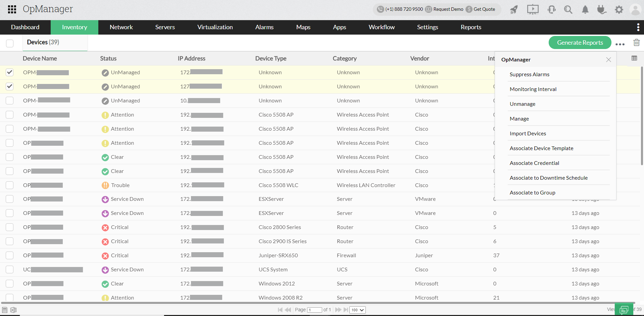Close the OpManager actions panel

(x=608, y=60)
